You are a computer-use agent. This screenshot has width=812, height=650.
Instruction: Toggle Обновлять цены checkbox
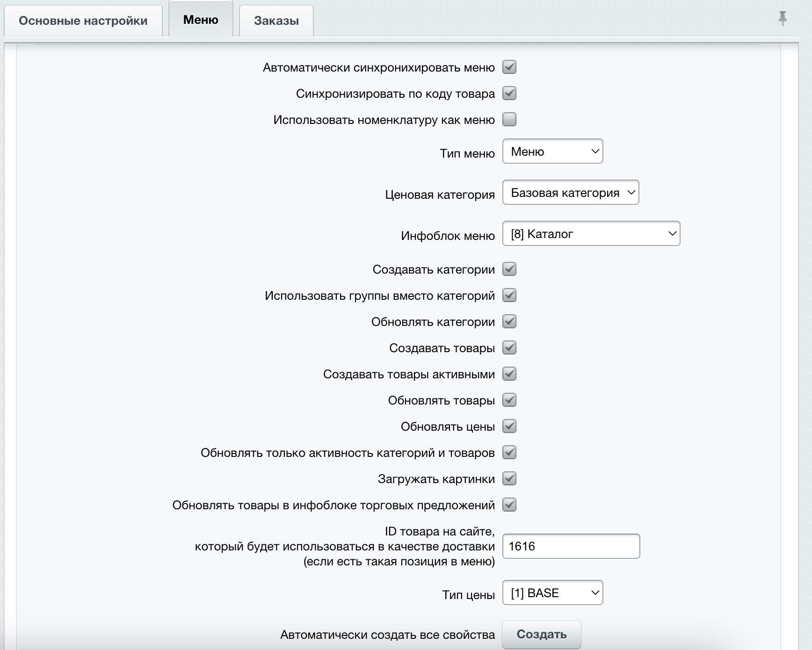(509, 426)
